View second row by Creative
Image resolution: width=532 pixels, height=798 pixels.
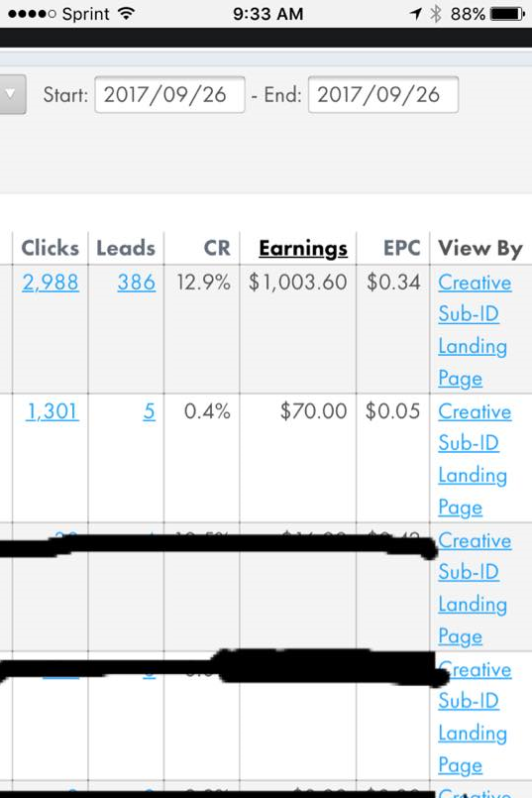tap(475, 411)
